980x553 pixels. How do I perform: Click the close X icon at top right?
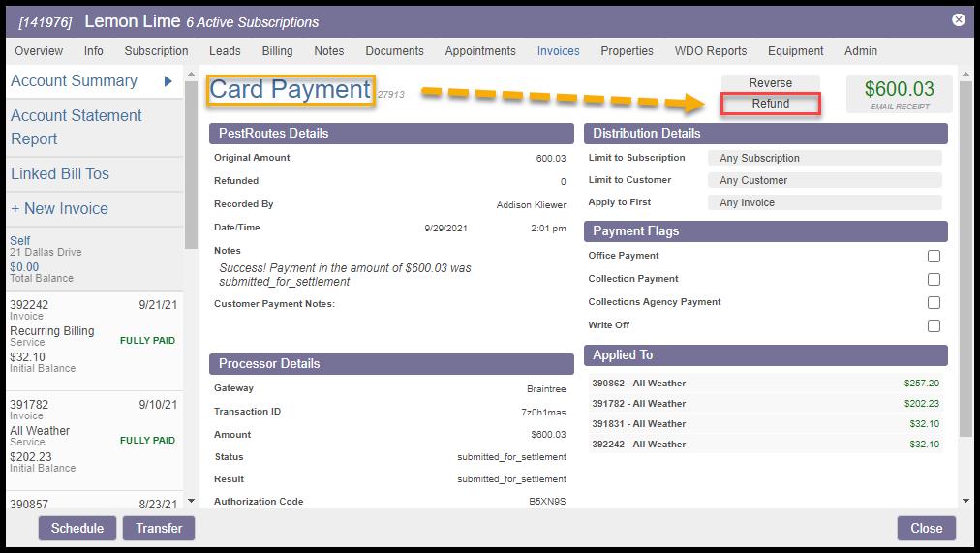coord(958,19)
